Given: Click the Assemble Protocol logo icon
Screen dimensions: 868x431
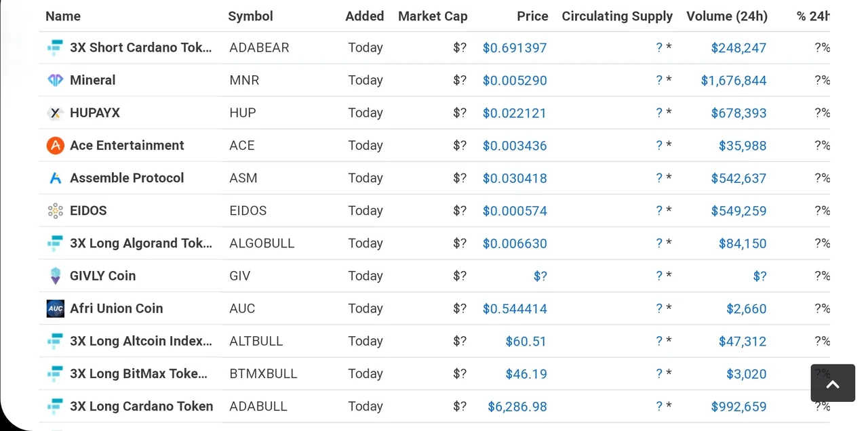Looking at the screenshot, I should click(55, 178).
